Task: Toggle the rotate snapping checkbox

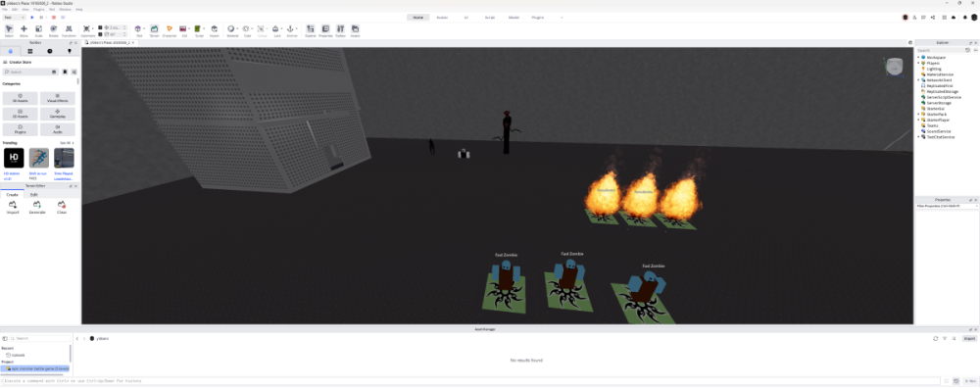Action: coord(101,33)
